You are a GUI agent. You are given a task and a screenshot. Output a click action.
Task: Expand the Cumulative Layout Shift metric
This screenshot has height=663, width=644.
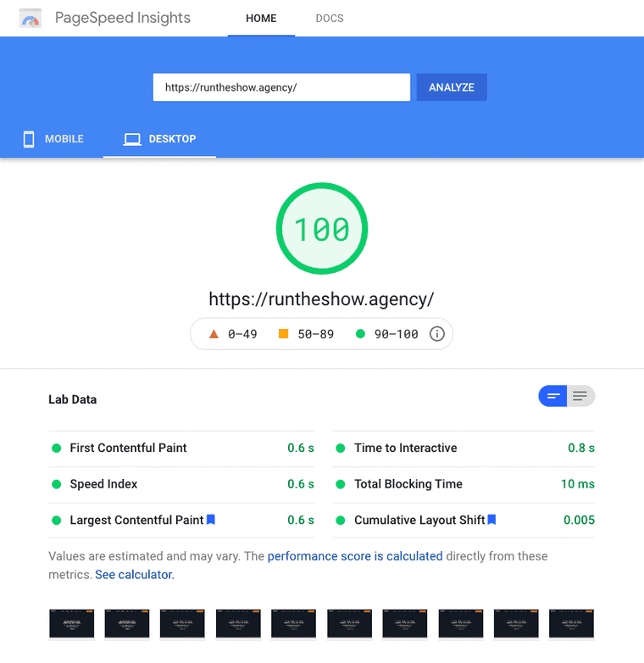(464, 520)
